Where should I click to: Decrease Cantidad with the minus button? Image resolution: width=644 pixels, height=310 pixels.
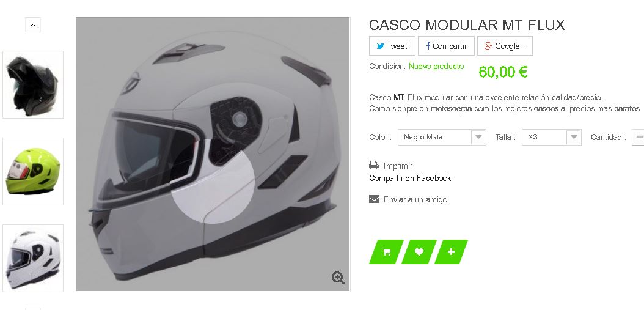click(639, 137)
